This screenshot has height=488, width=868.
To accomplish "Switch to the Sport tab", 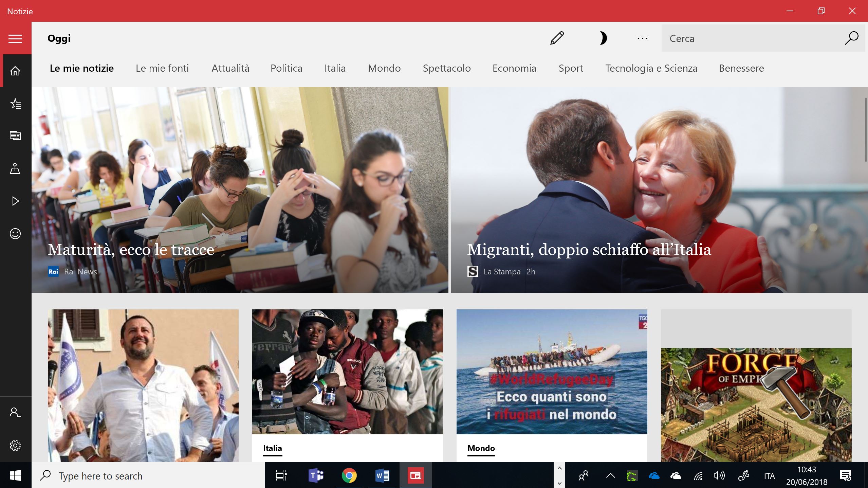I will pyautogui.click(x=570, y=68).
